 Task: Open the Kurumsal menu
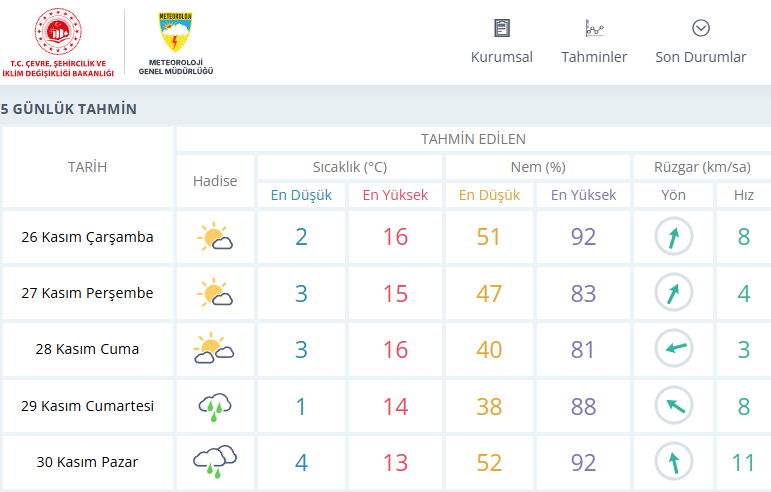pyautogui.click(x=501, y=57)
